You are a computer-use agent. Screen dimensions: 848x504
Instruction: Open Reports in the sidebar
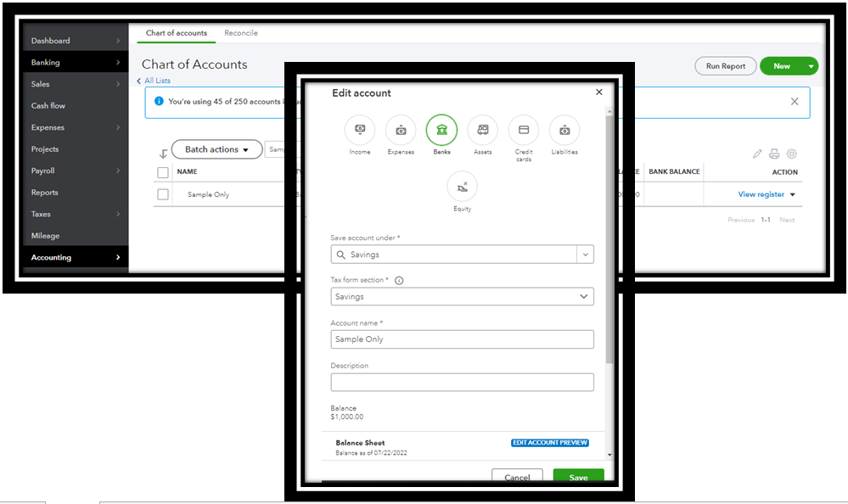(44, 192)
